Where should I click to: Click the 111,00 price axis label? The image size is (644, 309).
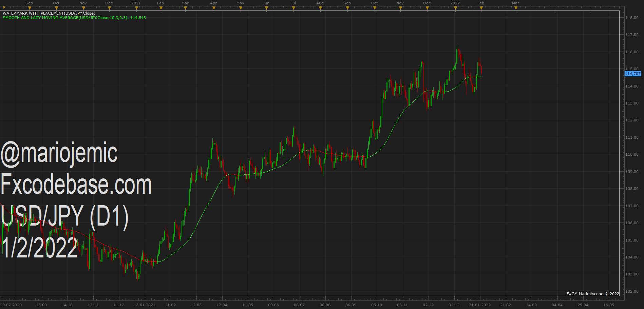click(632, 137)
